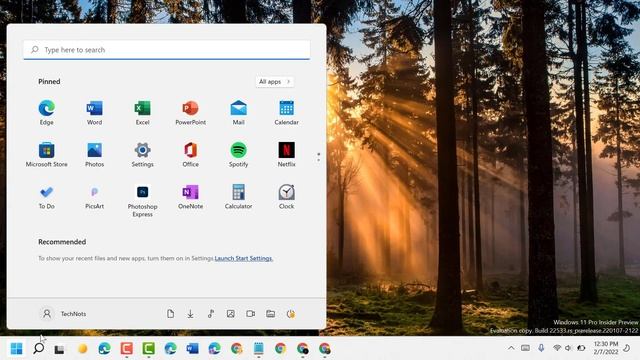This screenshot has width=640, height=360.
Task: Open the Videos folder shortcut
Action: pos(251,313)
